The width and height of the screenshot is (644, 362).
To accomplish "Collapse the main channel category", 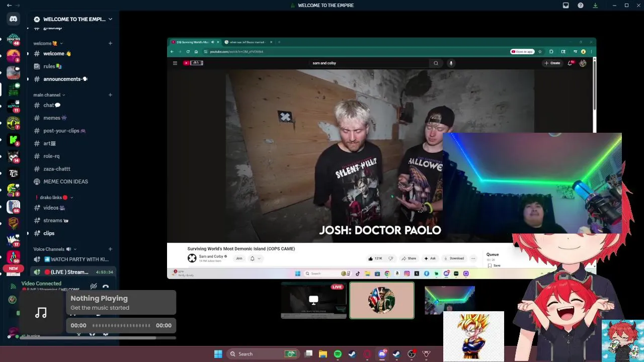I will click(x=49, y=95).
